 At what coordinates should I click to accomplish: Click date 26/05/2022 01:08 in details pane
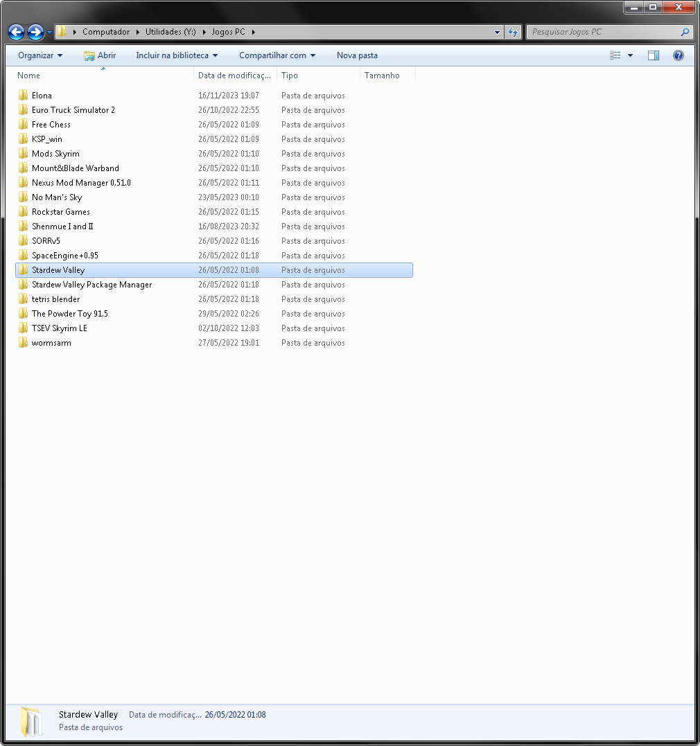tap(235, 715)
